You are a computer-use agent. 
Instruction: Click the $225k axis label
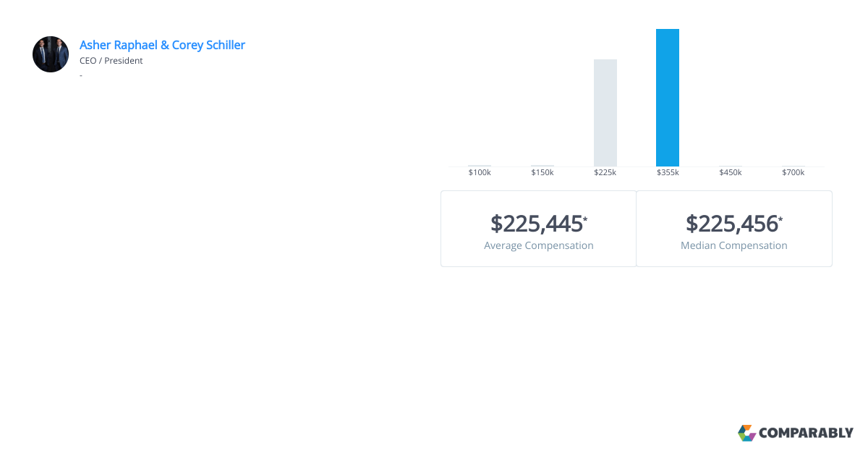point(605,172)
